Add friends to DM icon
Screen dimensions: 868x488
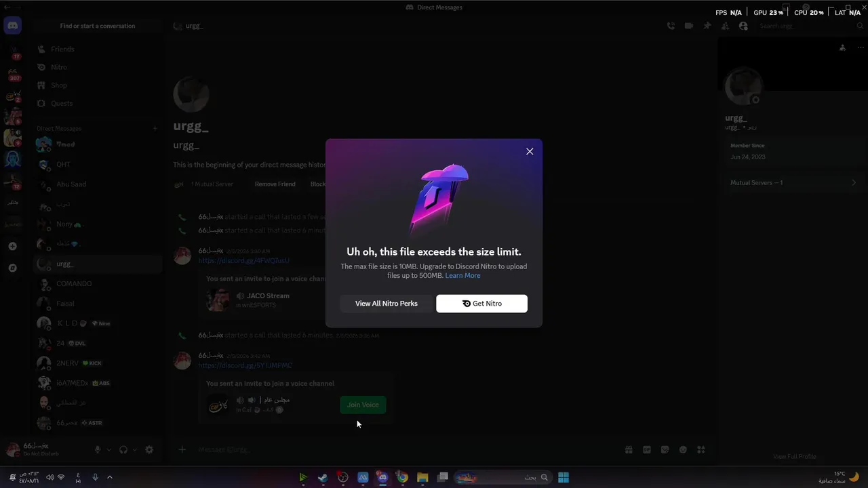point(725,26)
